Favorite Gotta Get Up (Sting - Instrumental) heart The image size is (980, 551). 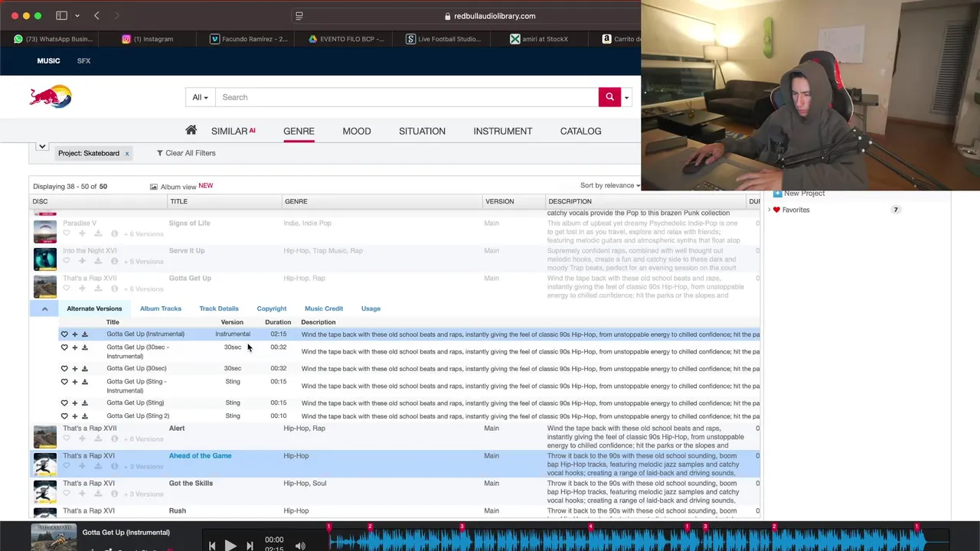64,382
